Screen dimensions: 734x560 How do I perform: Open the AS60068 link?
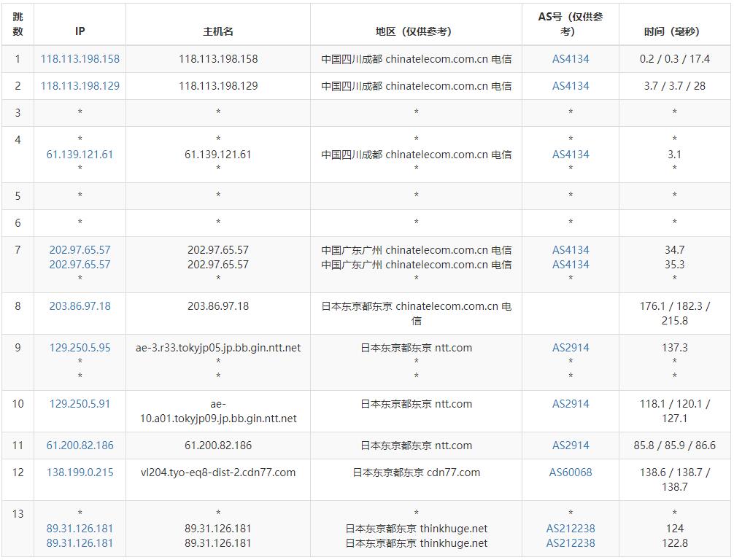tap(571, 472)
